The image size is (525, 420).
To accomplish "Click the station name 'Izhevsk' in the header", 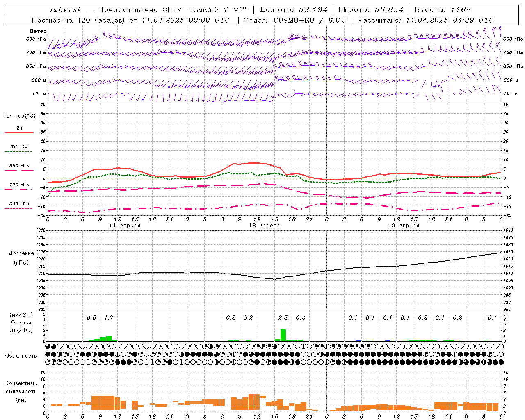I will 66,10.
